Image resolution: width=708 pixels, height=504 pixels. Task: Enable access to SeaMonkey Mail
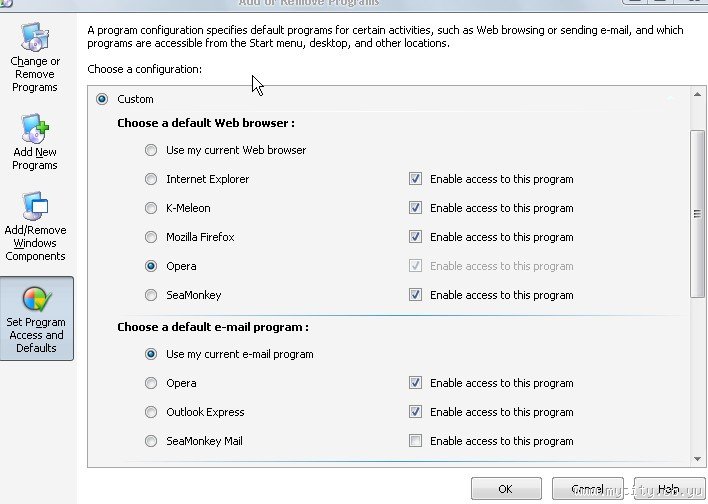point(415,441)
